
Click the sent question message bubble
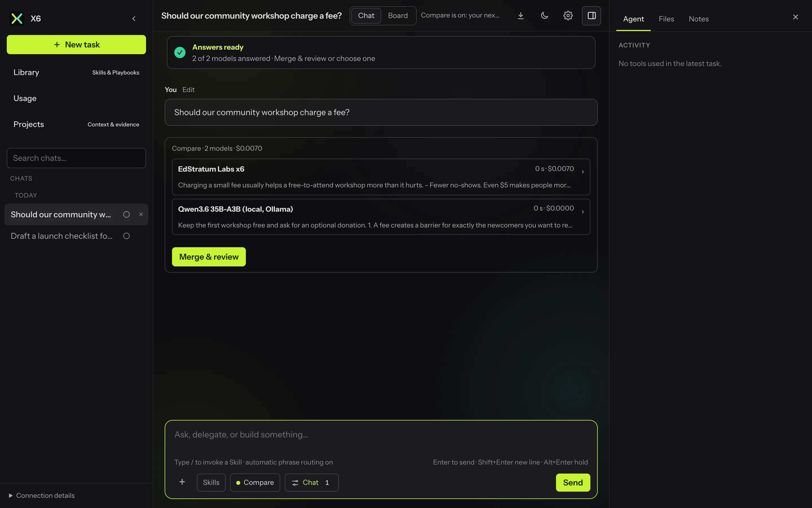coord(381,113)
